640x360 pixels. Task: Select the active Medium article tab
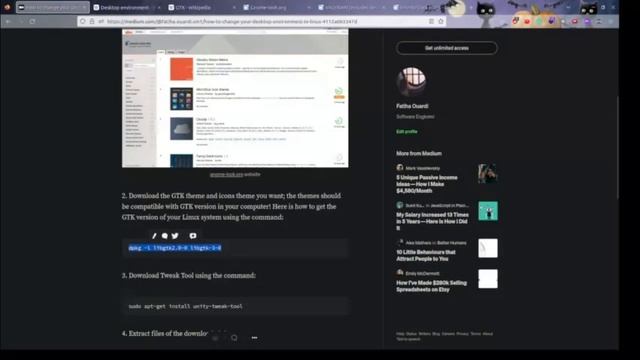53,7
